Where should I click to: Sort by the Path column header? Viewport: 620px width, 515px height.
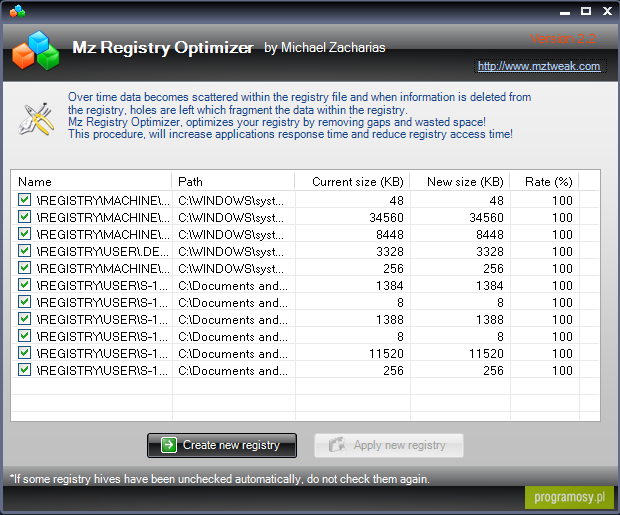point(233,182)
